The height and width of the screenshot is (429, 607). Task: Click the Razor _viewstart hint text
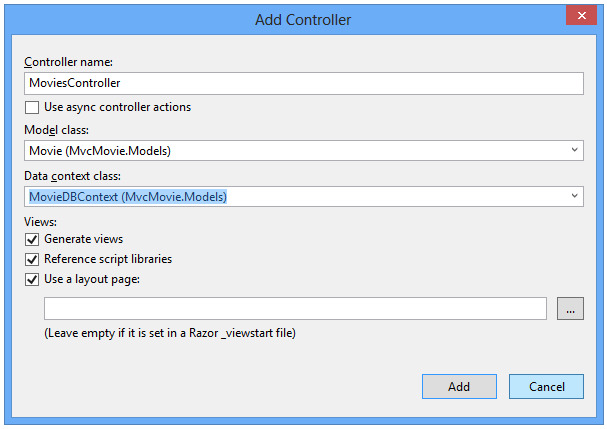170,333
